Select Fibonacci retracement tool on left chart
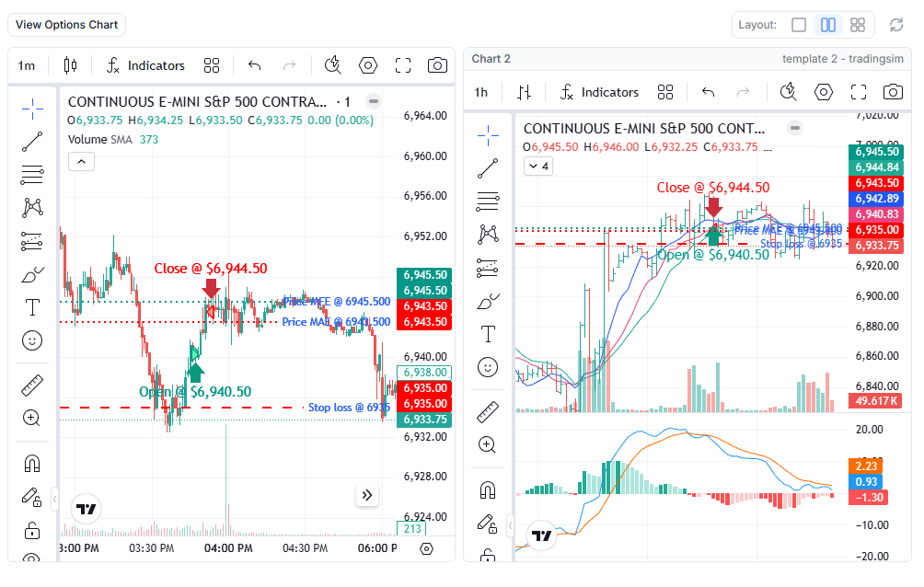 (32, 175)
